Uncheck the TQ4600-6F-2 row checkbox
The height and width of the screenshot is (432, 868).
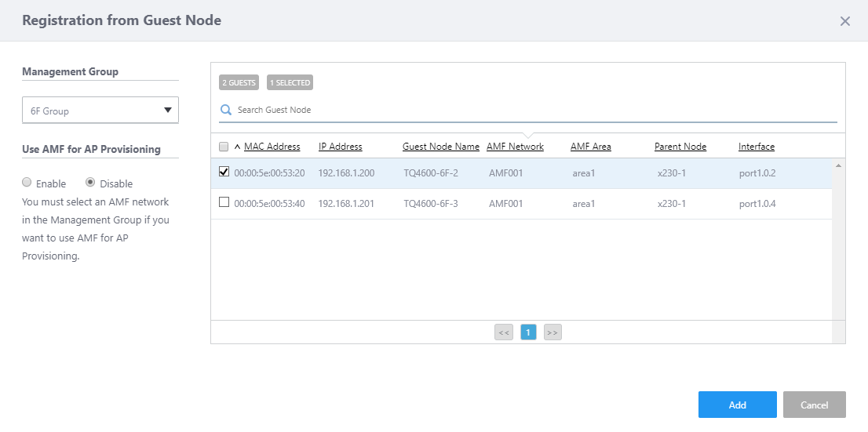pyautogui.click(x=224, y=172)
